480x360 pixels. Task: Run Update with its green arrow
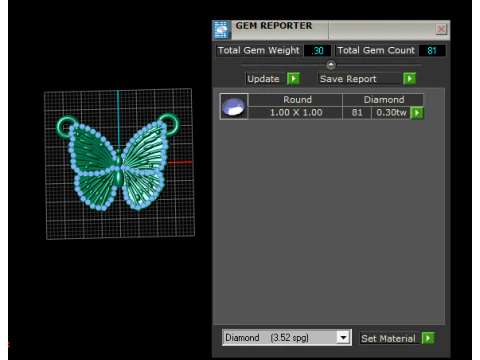click(x=293, y=79)
